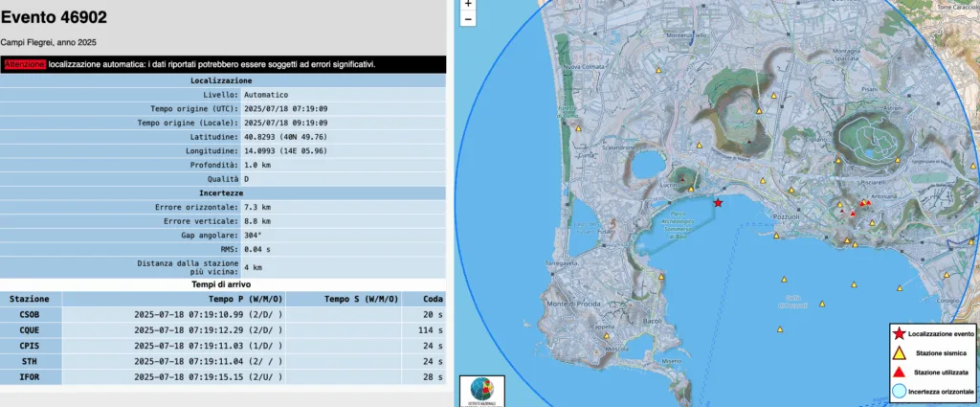
Task: Select the yellow station triangle near Monterusciello
Action: point(659,71)
